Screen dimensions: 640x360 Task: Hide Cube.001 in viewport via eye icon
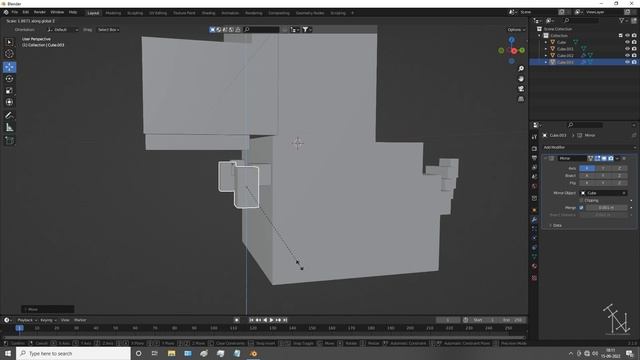click(x=627, y=49)
